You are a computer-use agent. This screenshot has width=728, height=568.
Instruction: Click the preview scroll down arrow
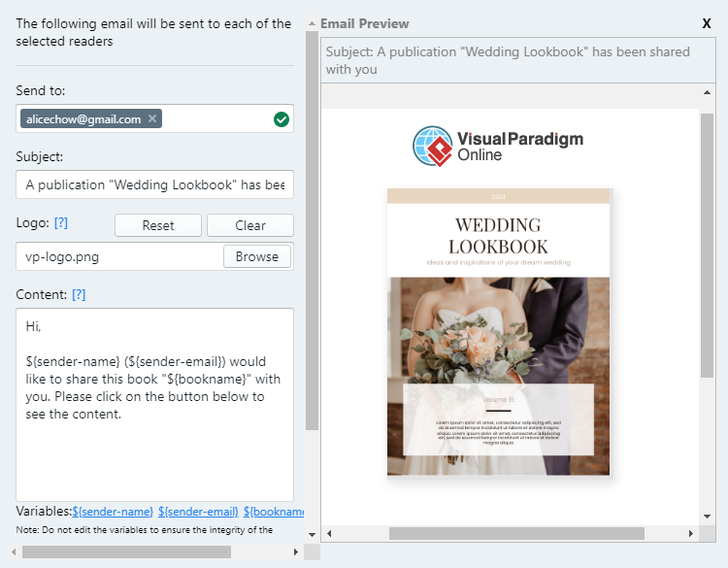click(707, 516)
